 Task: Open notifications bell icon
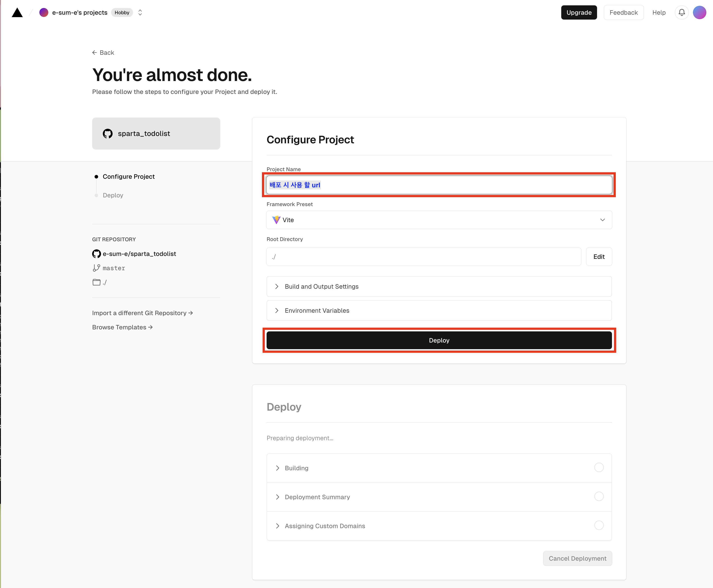pyautogui.click(x=681, y=12)
